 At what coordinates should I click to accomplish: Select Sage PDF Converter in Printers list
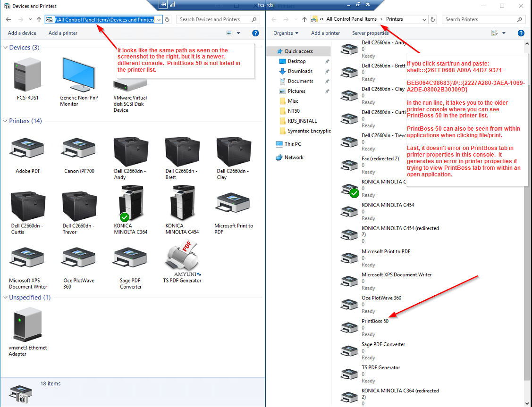click(x=383, y=350)
